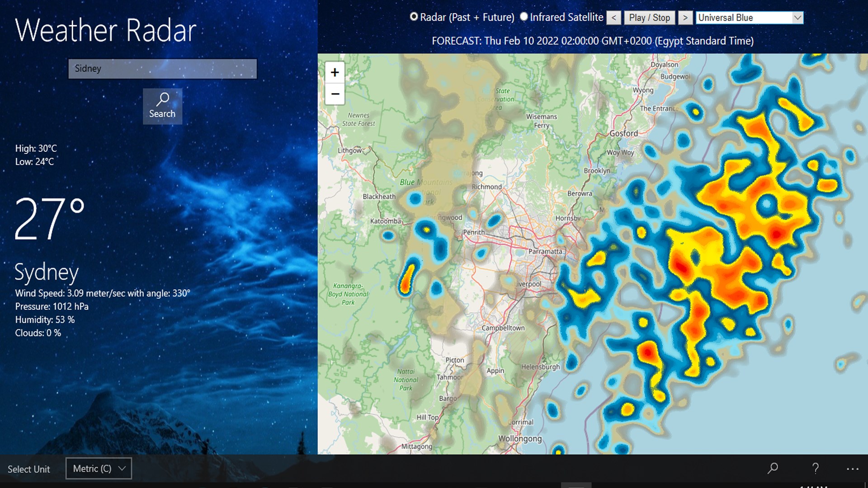Open more options via ellipsis icon

[x=852, y=469]
